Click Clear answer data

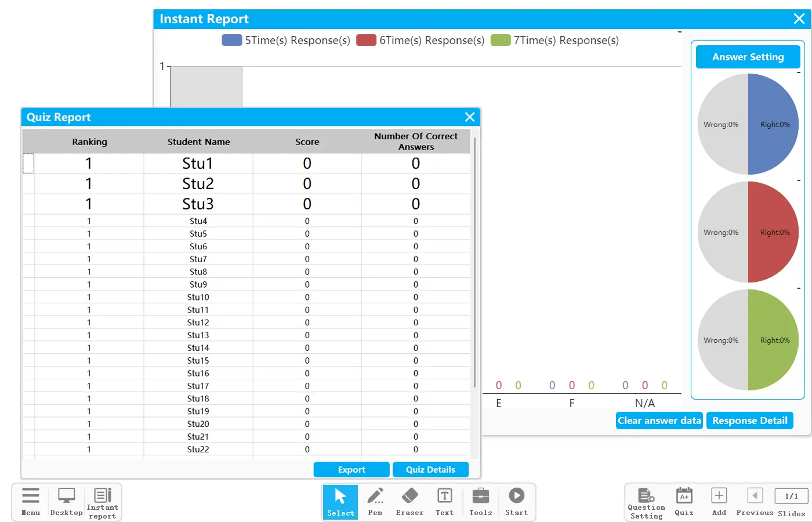tap(659, 420)
